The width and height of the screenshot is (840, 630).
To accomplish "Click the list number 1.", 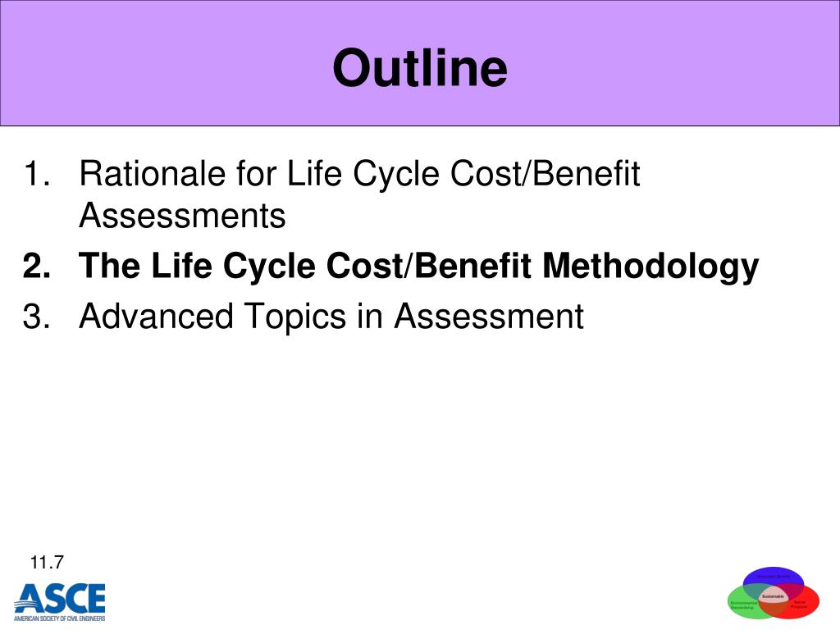I will [x=36, y=174].
